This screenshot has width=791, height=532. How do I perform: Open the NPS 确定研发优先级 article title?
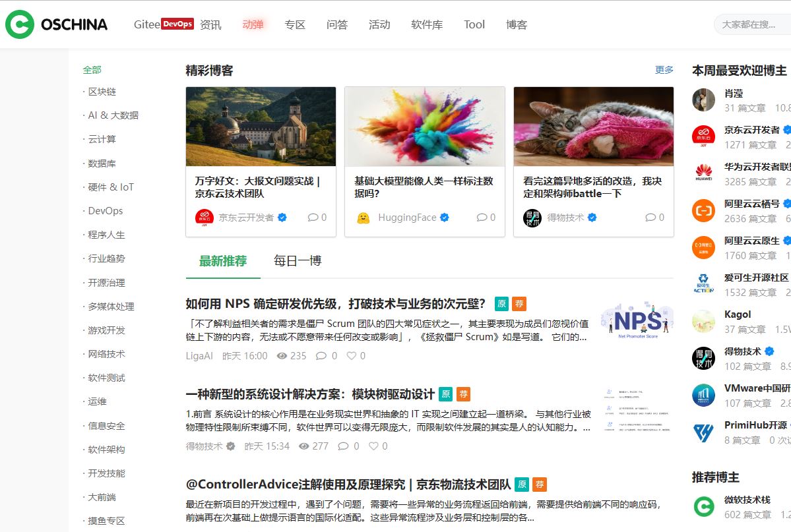[x=336, y=303]
